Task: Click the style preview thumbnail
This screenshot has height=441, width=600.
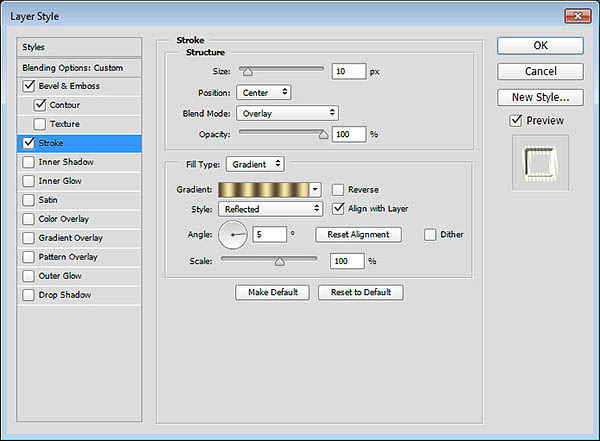Action: click(540, 163)
